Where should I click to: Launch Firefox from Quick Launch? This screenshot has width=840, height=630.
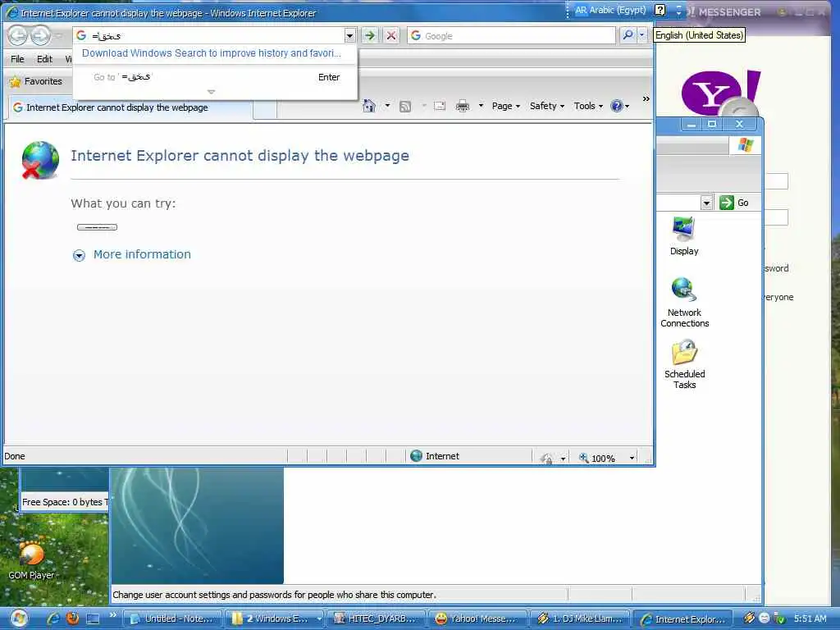72,619
